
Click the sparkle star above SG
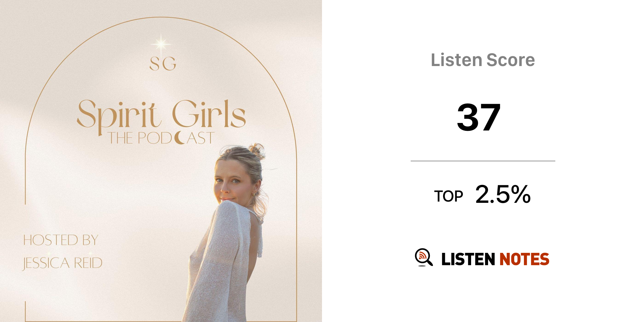[161, 44]
